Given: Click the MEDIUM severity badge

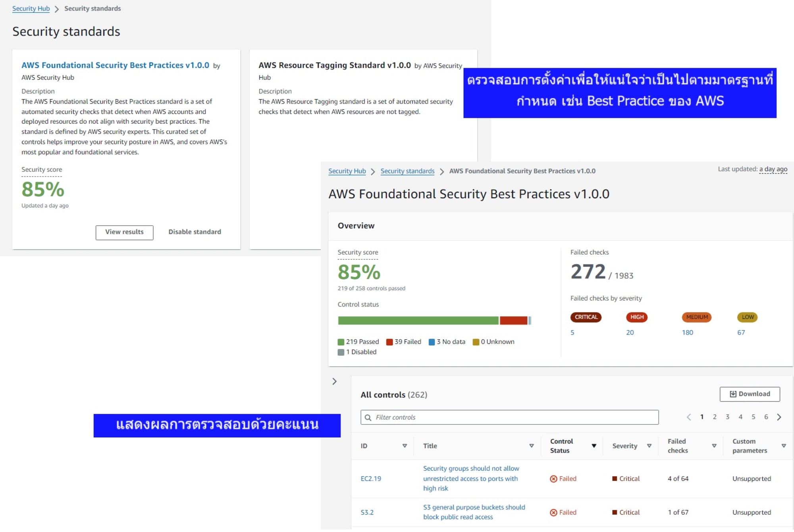Looking at the screenshot, I should point(697,317).
